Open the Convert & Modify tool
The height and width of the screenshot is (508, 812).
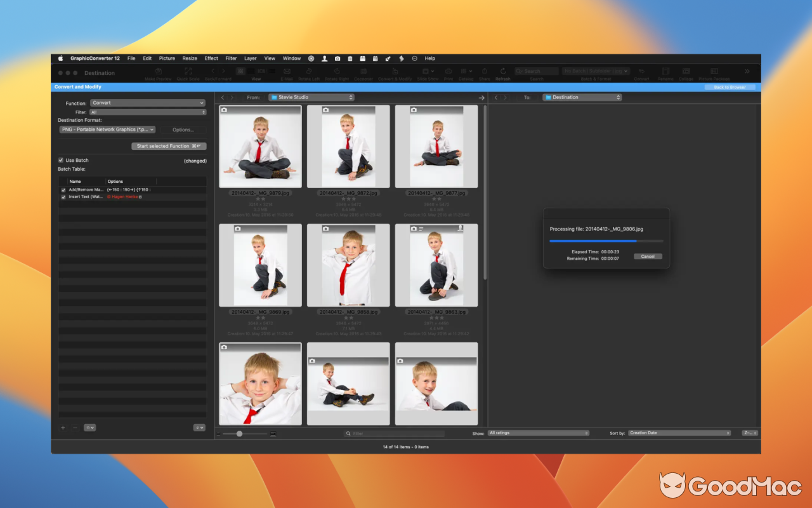click(x=395, y=72)
